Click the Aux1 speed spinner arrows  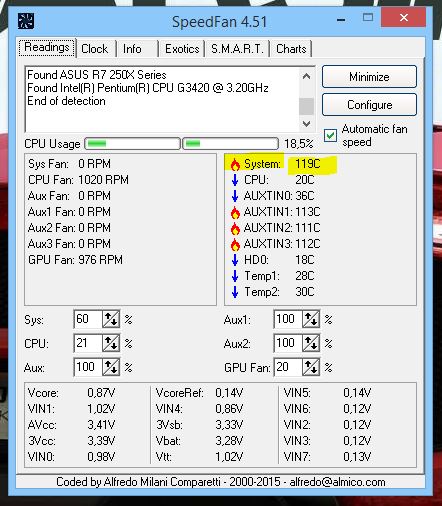pyautogui.click(x=311, y=319)
